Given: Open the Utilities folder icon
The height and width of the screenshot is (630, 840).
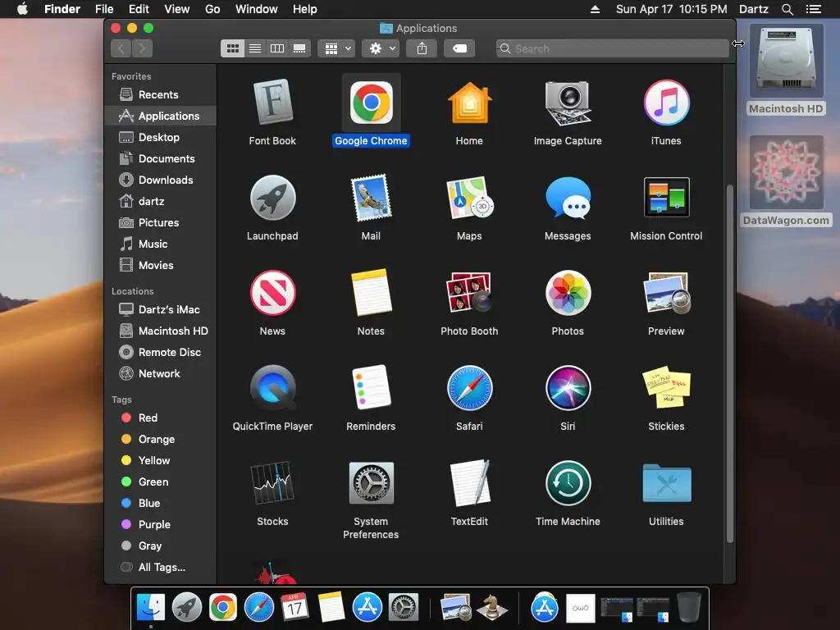Looking at the screenshot, I should (666, 482).
